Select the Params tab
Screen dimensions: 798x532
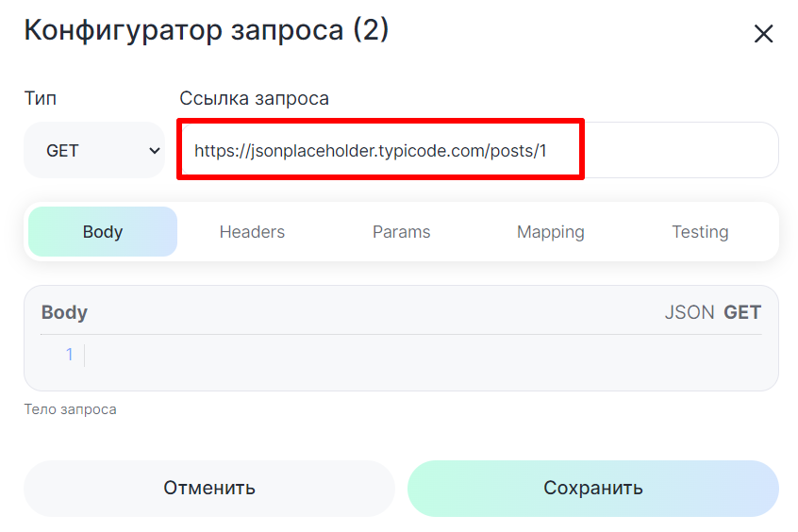(x=401, y=232)
